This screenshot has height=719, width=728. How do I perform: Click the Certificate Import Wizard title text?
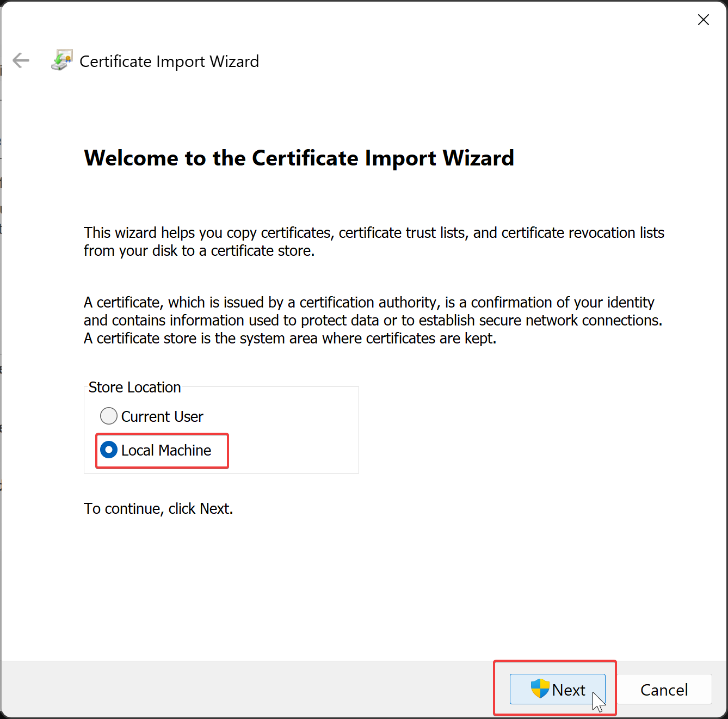point(169,61)
